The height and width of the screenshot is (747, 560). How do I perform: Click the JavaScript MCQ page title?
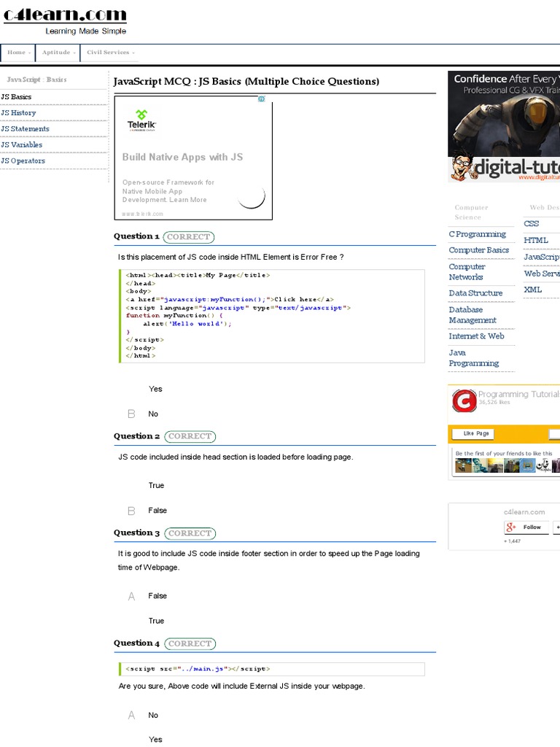246,82
